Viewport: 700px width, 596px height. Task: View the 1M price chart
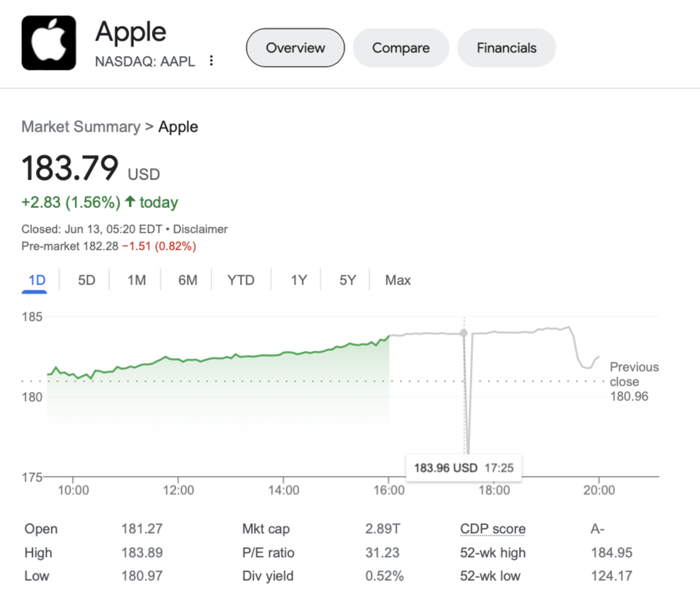click(x=136, y=280)
